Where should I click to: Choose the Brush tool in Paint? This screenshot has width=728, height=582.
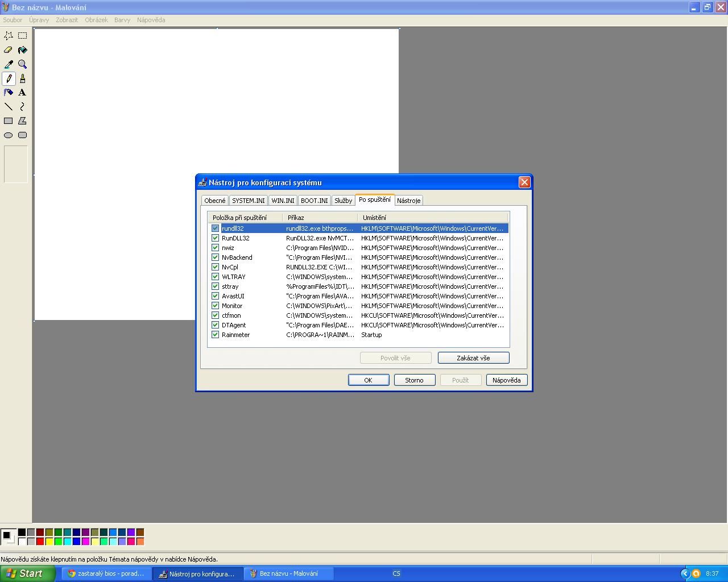click(x=23, y=78)
